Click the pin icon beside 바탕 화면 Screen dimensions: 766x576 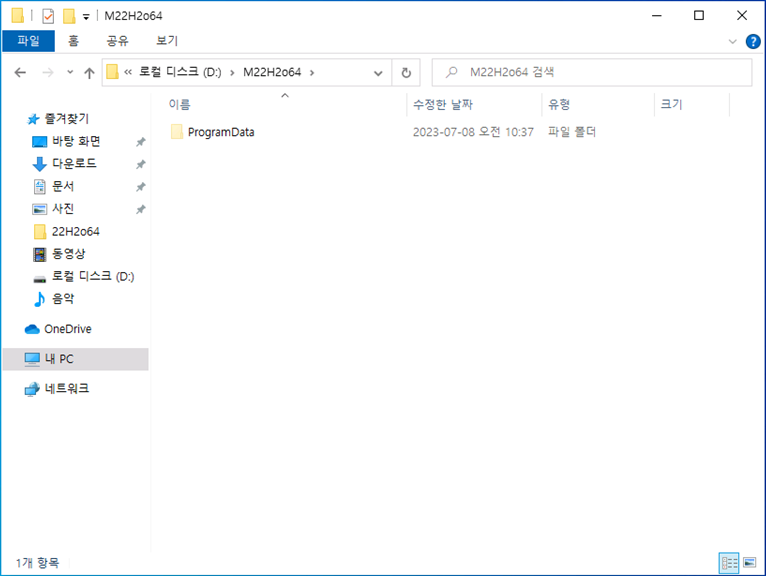coord(141,142)
